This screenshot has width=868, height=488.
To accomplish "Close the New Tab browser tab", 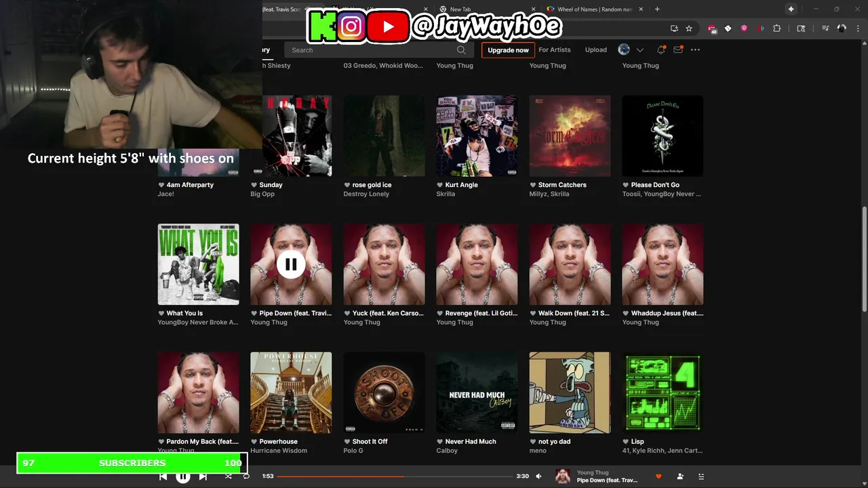I will point(533,9).
